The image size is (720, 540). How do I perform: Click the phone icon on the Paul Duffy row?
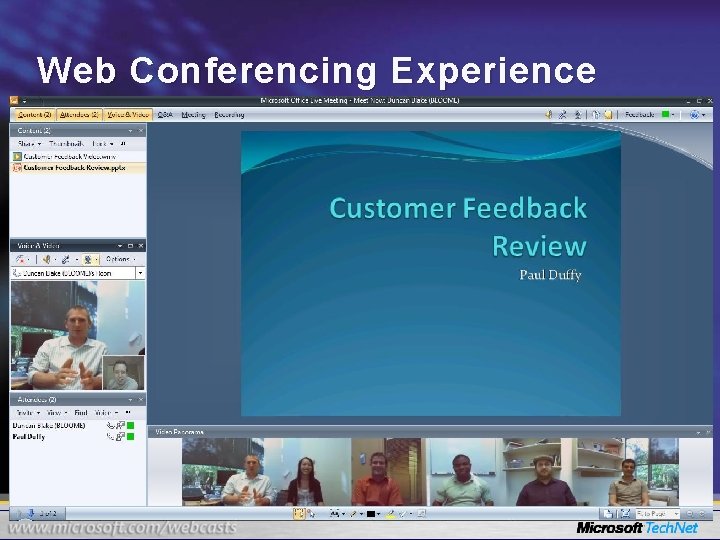(x=110, y=437)
